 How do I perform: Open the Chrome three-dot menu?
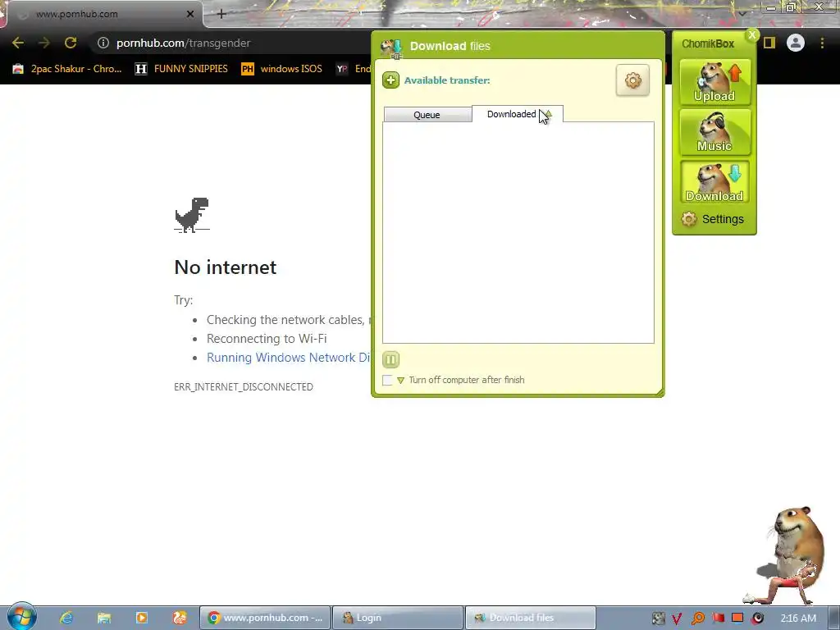tap(822, 43)
